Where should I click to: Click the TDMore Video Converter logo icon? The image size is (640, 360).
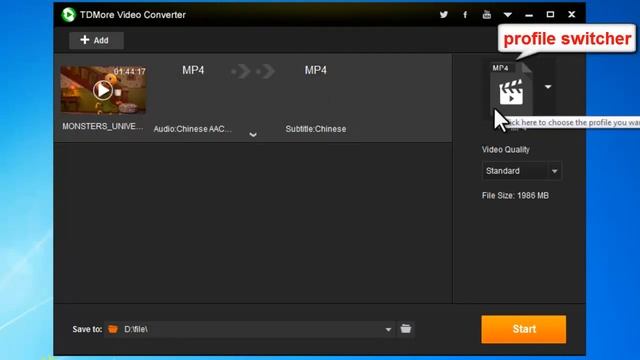(x=69, y=15)
